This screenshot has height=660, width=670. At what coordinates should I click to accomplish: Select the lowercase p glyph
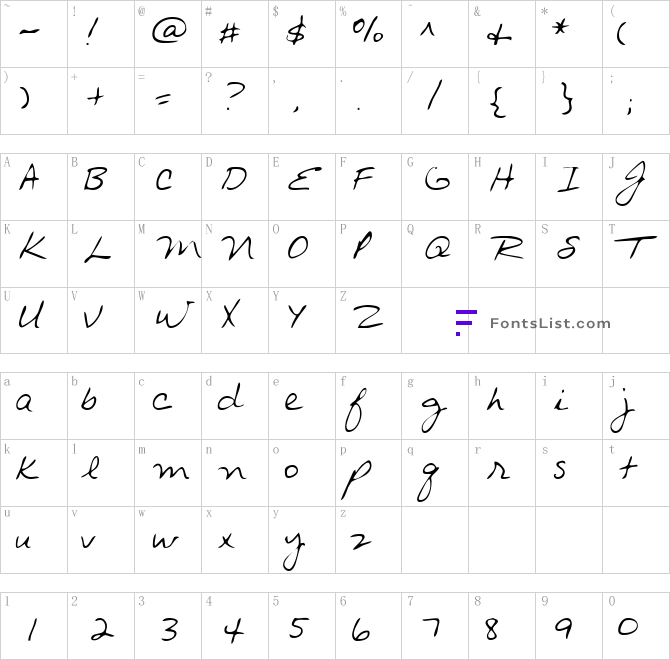pos(356,480)
